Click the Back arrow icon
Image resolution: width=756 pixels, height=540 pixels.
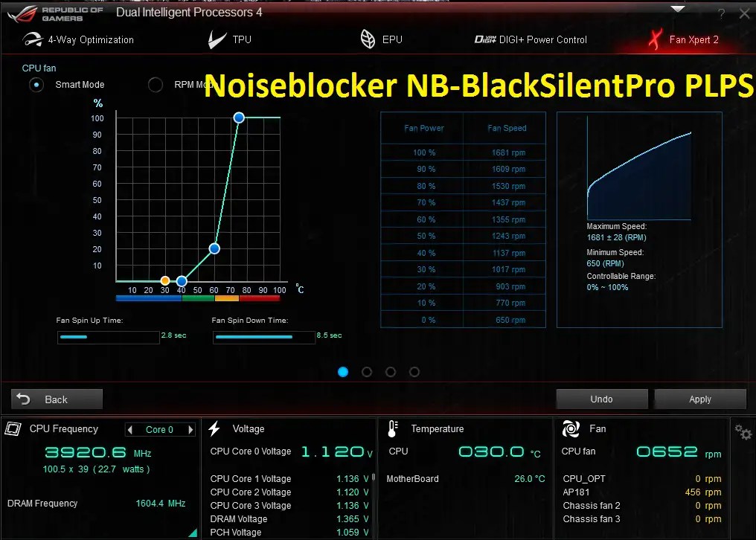23,399
